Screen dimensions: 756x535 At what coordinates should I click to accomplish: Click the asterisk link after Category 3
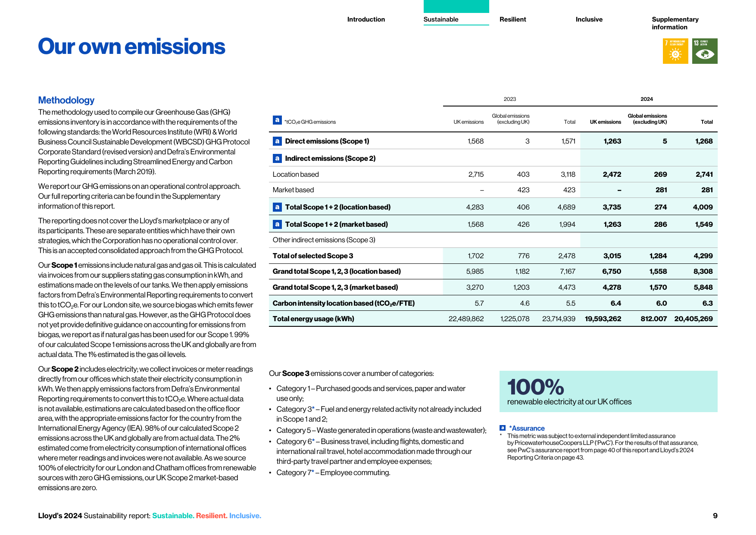313,409
